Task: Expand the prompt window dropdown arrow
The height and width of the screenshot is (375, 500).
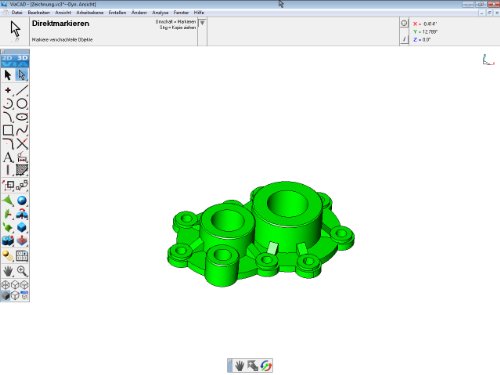Action: 202,23
